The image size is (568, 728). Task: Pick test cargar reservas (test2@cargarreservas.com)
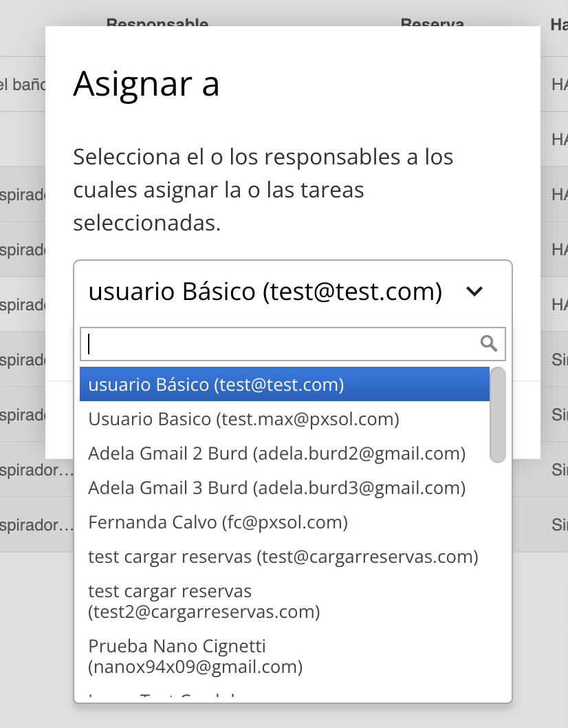pyautogui.click(x=204, y=601)
